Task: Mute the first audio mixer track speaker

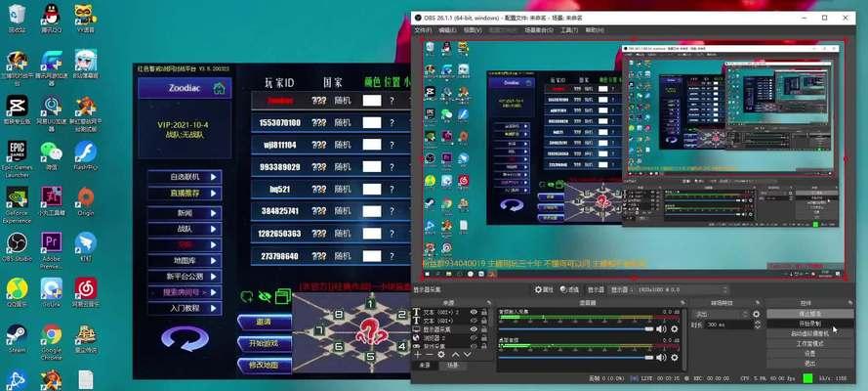Action: [x=661, y=329]
